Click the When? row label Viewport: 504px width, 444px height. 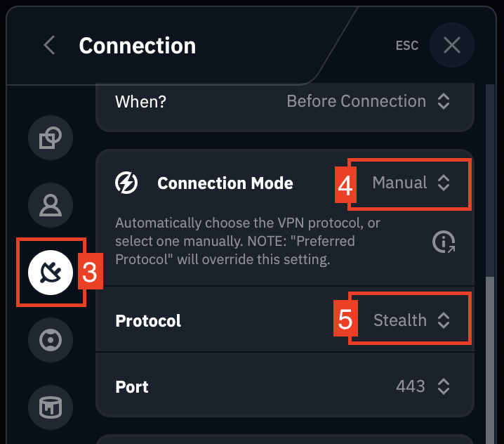click(140, 101)
